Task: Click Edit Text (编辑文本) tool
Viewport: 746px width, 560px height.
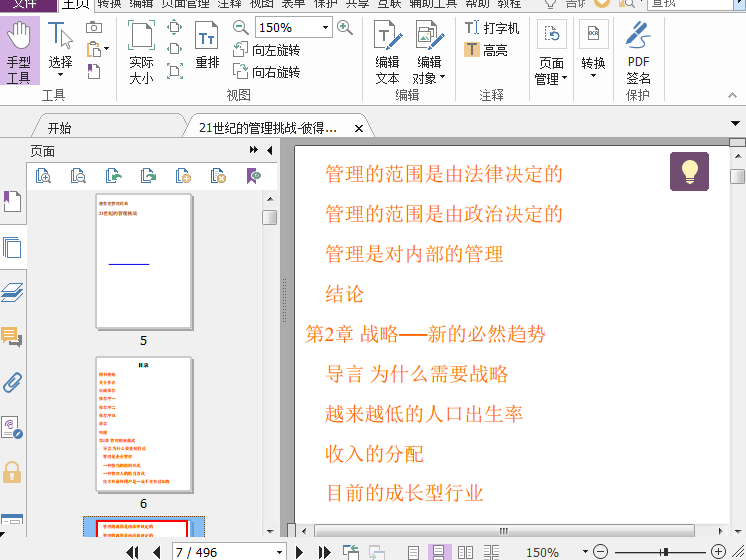Action: 387,52
